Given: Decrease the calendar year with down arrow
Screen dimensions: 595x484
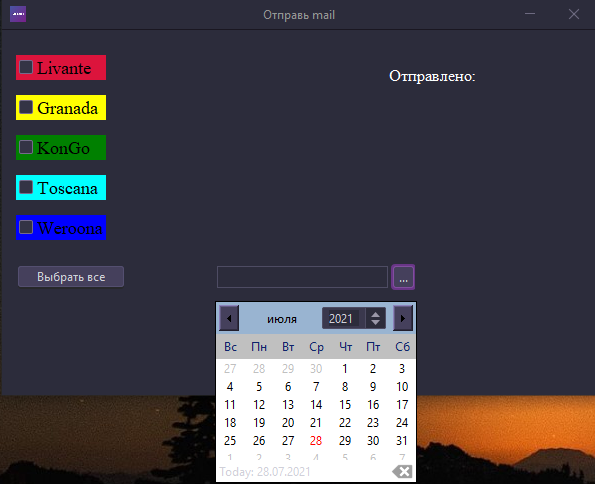Looking at the screenshot, I should point(375,322).
